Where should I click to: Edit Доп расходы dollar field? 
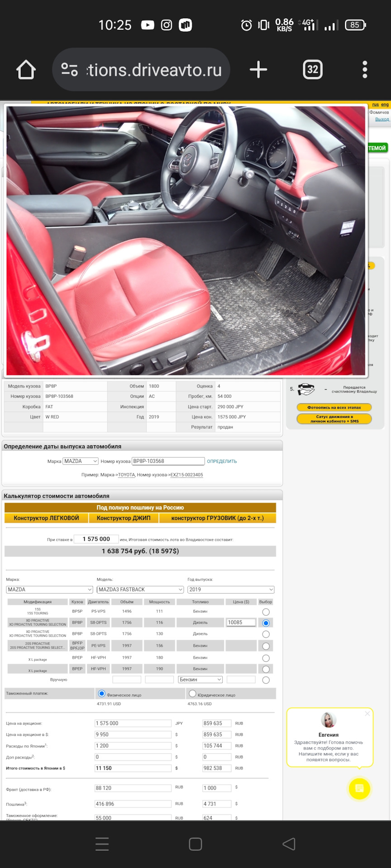(133, 757)
